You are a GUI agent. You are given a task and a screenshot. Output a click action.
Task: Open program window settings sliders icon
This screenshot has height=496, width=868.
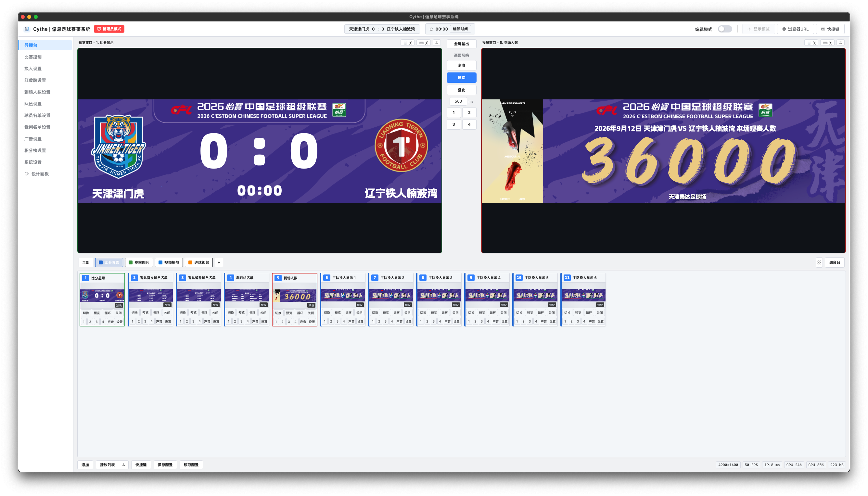tap(840, 43)
